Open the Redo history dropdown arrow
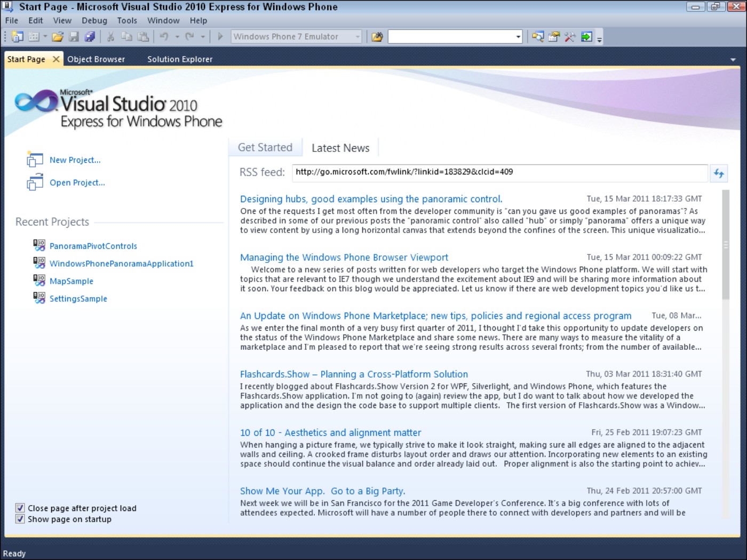This screenshot has width=747, height=560. click(x=203, y=37)
